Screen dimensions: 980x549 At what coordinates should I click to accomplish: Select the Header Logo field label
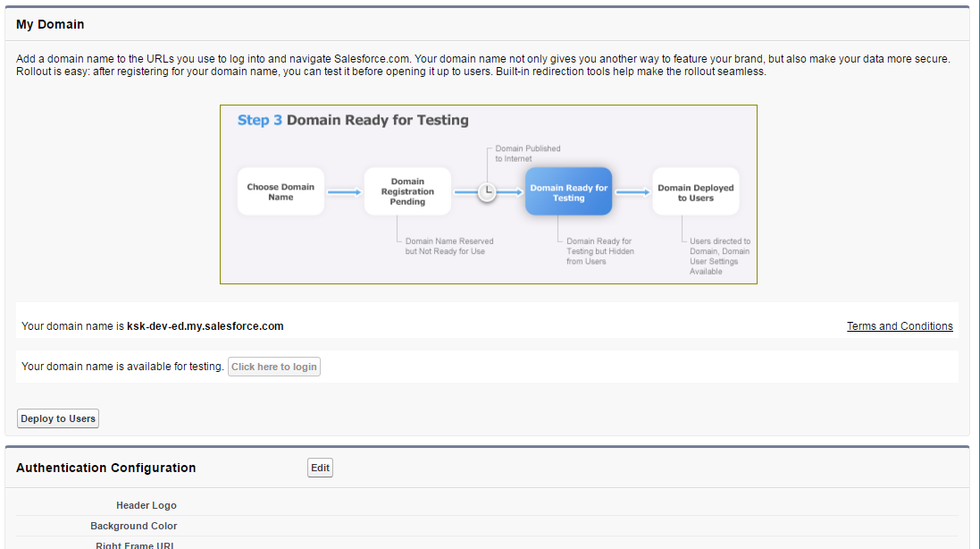[x=146, y=504]
